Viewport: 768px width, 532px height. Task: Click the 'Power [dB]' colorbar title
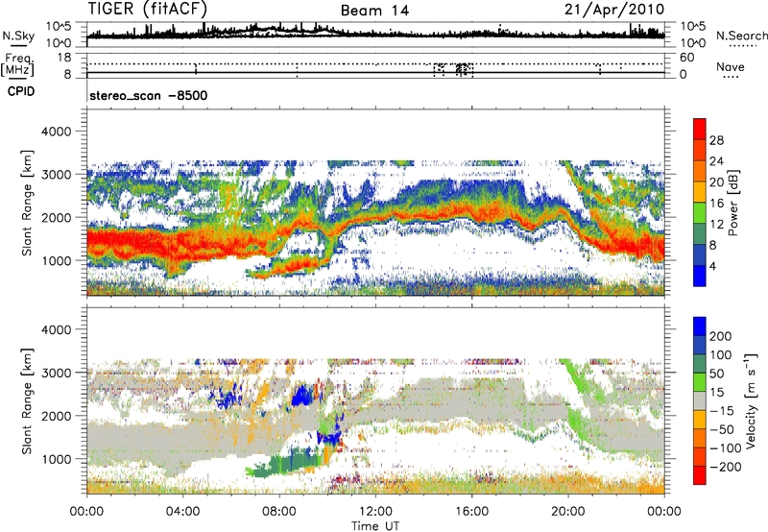tap(732, 203)
